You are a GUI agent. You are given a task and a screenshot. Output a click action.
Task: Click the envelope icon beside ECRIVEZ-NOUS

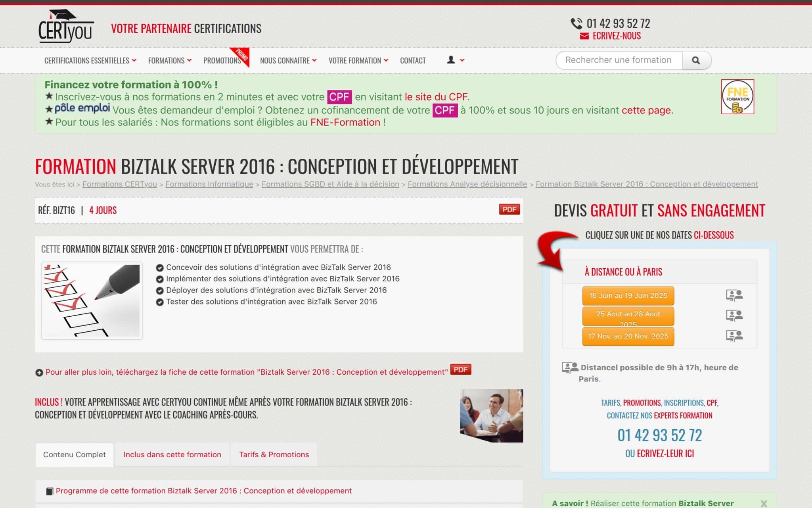(584, 36)
